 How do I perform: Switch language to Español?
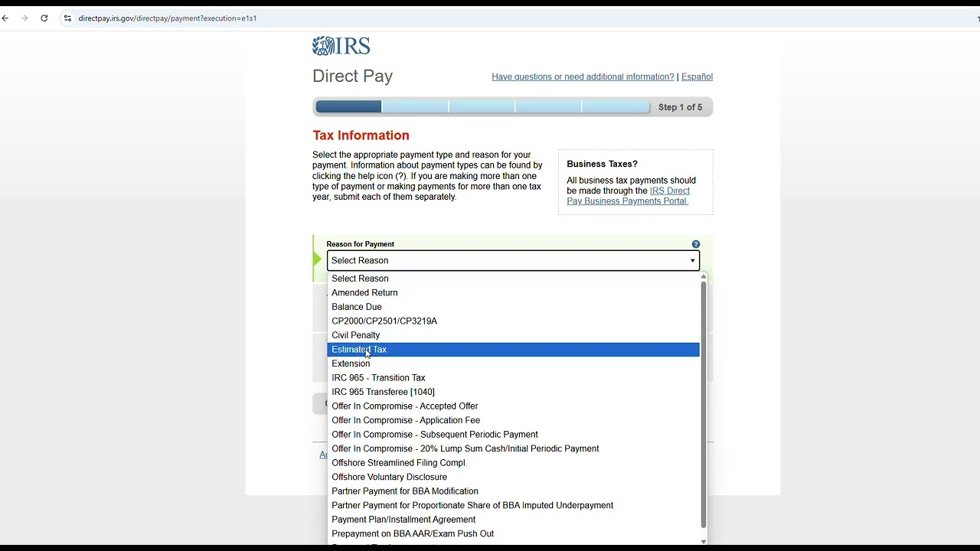697,77
